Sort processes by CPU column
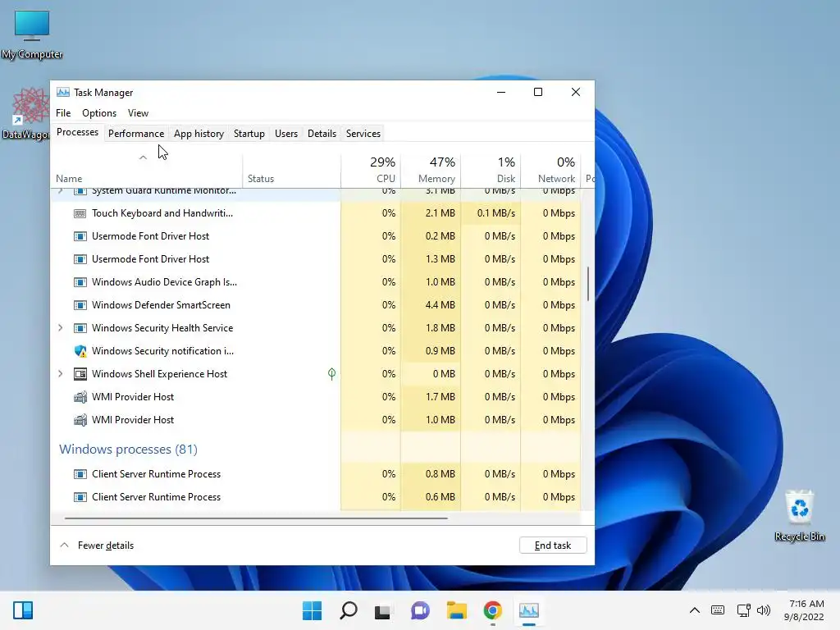 point(371,170)
